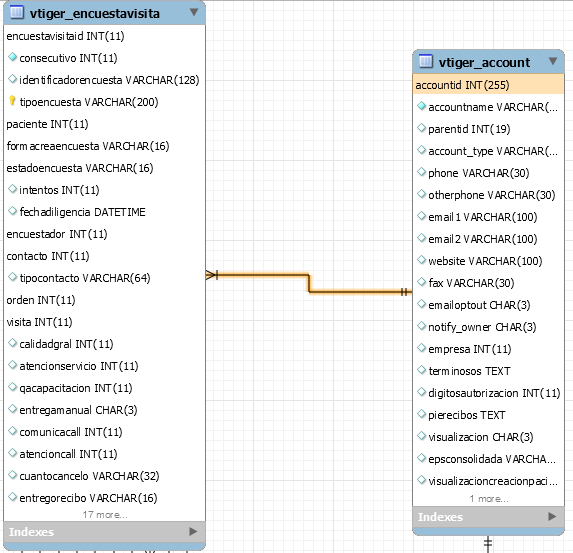Click the diamond icon next to identificadorencuesta
The image size is (573, 553).
pyautogui.click(x=12, y=79)
